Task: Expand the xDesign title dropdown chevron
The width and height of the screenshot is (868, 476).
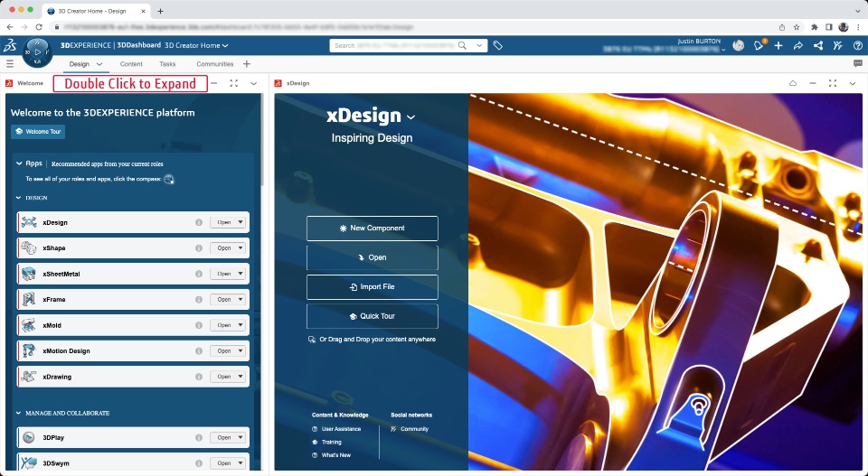Action: tap(410, 117)
